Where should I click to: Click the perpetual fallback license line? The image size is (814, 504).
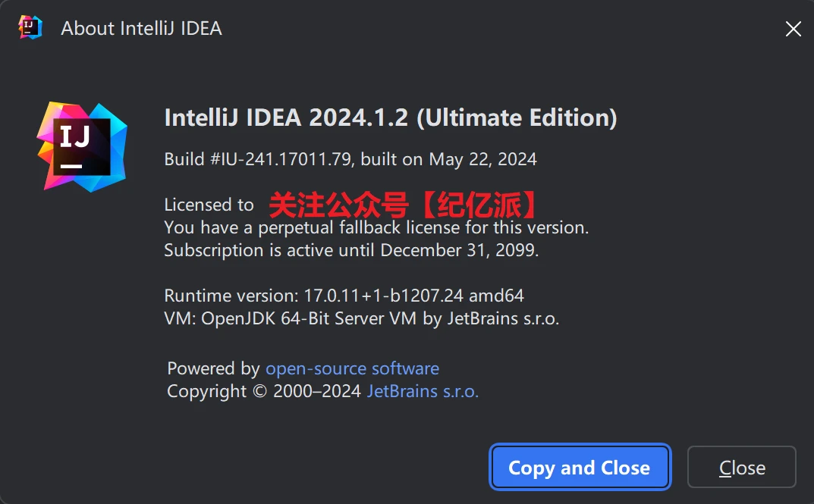pyautogui.click(x=376, y=227)
